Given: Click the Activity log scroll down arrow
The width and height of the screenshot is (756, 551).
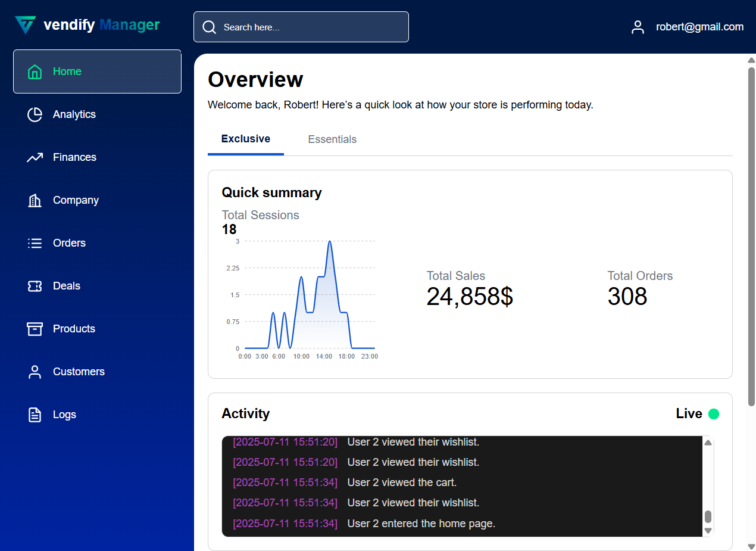Looking at the screenshot, I should (708, 531).
